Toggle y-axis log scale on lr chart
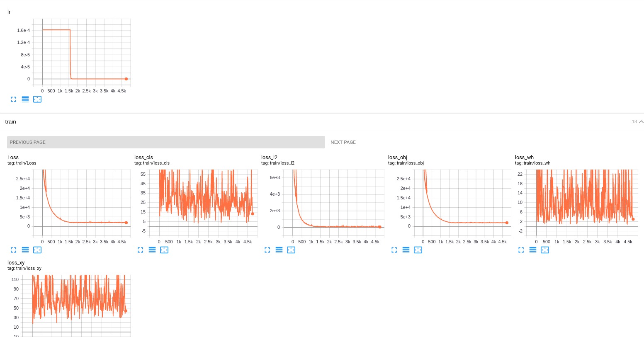 [25, 99]
